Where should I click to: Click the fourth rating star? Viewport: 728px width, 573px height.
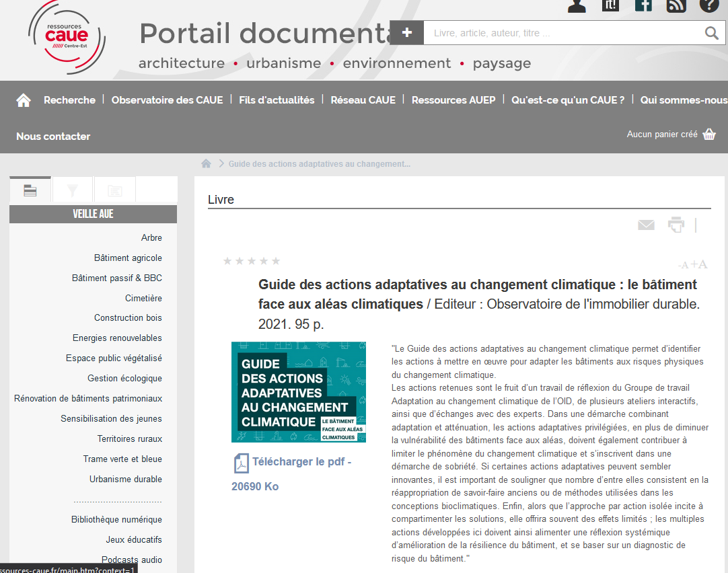[264, 261]
